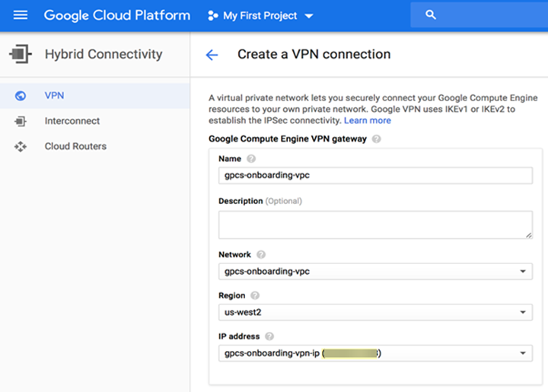Screen dimensions: 548x392
Task: Open Cloud Routers in the sidebar
Action: [x=75, y=146]
